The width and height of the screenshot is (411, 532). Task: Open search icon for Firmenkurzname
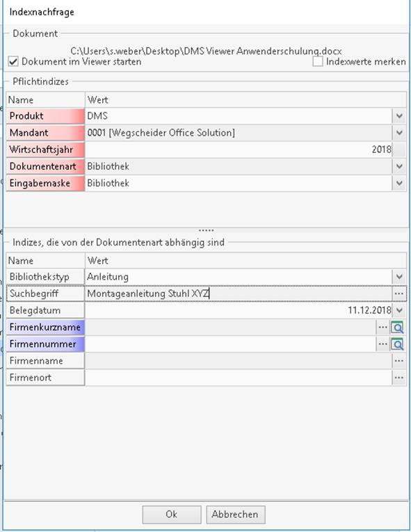397,328
